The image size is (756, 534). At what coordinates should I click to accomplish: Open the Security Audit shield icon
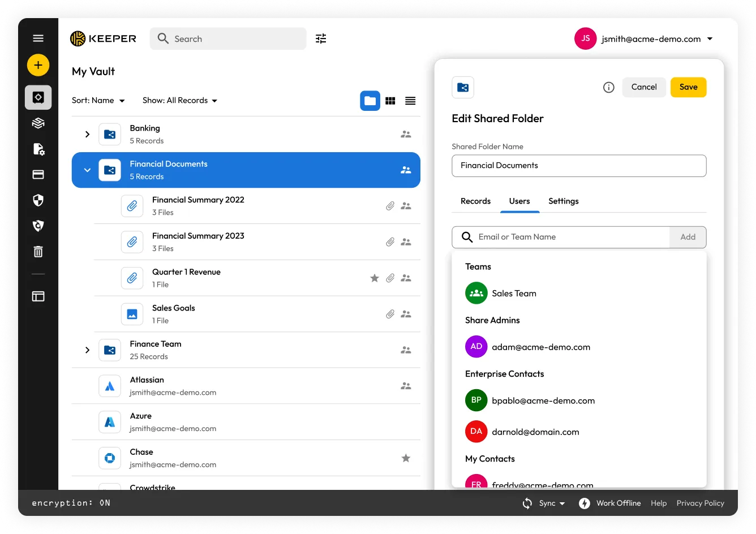[38, 200]
